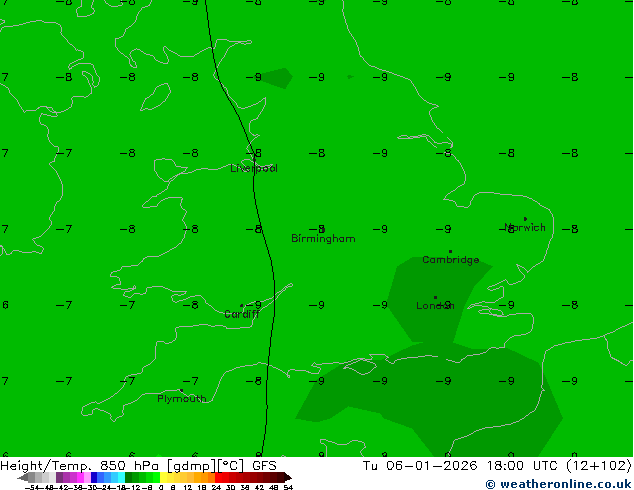Click the dark blue legend swatch
Image resolution: width=634 pixels, height=490 pixels.
(94, 477)
